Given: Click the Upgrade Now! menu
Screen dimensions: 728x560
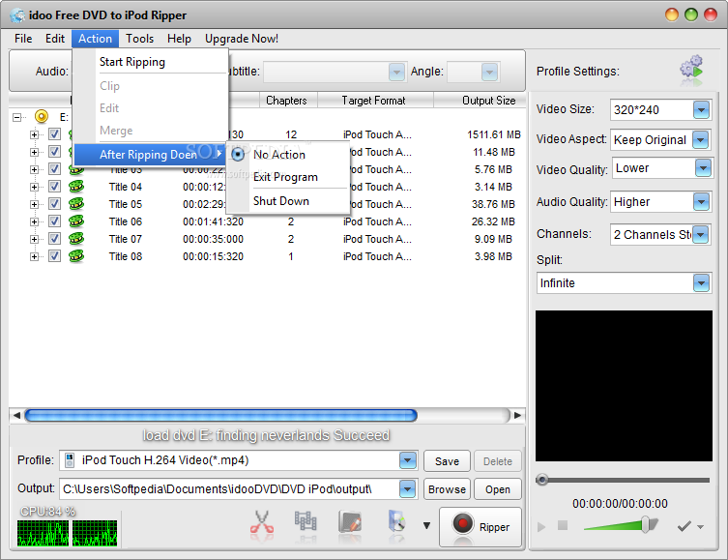Looking at the screenshot, I should pos(242,39).
